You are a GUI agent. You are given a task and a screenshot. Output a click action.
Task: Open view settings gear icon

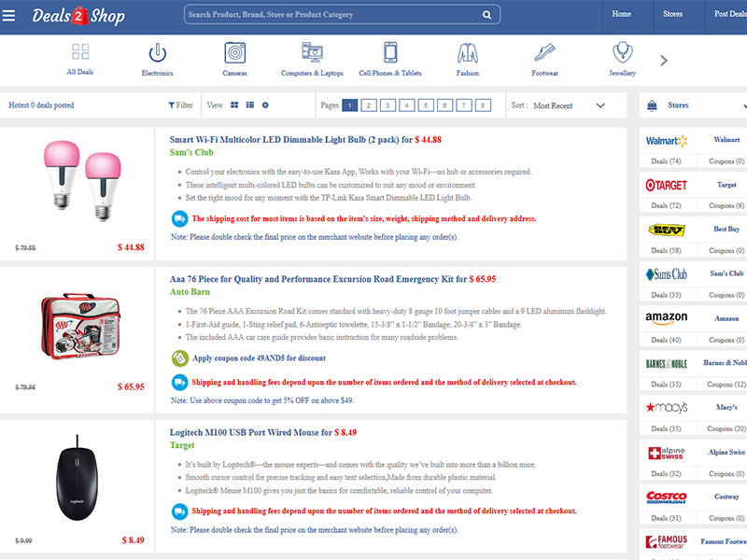(x=265, y=105)
